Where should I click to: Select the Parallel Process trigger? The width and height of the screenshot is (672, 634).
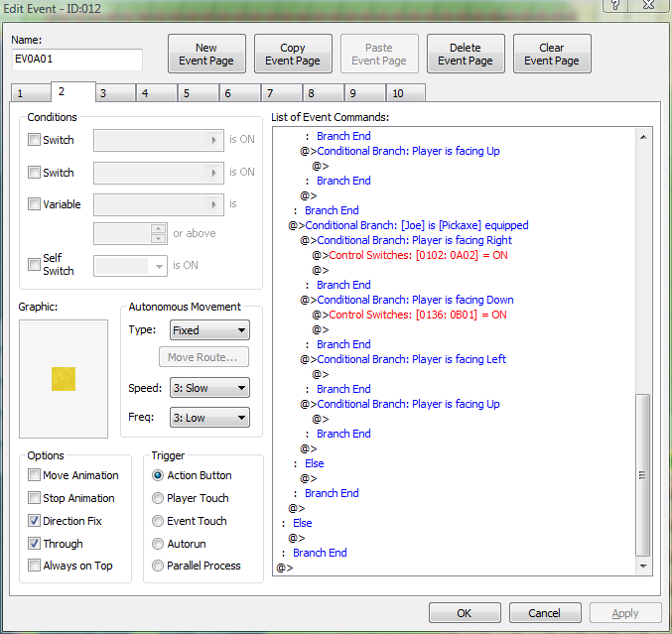158,565
